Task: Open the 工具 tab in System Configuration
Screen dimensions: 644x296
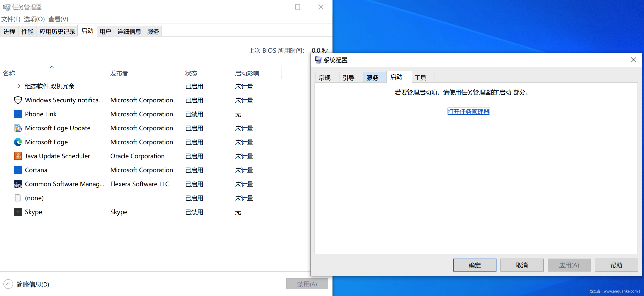Action: pyautogui.click(x=420, y=78)
